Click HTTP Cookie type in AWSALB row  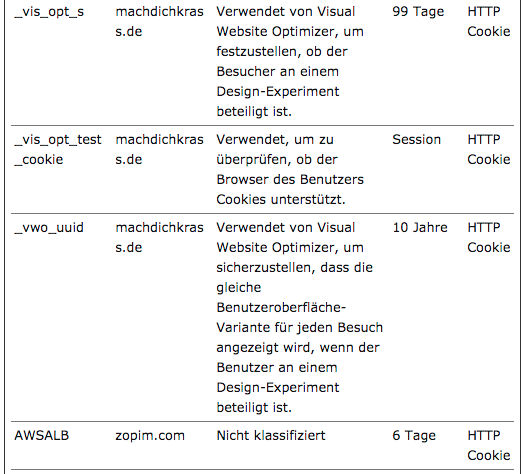(x=489, y=446)
